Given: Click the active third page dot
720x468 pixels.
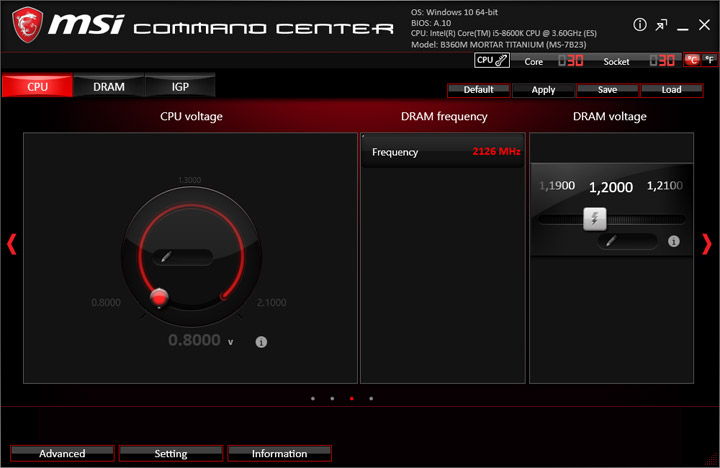Looking at the screenshot, I should coord(352,399).
